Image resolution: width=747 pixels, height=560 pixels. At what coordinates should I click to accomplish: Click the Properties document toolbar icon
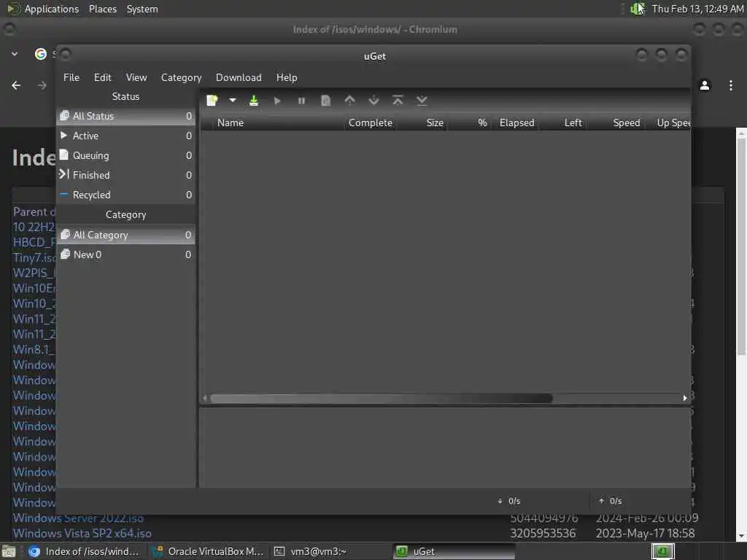click(x=326, y=101)
